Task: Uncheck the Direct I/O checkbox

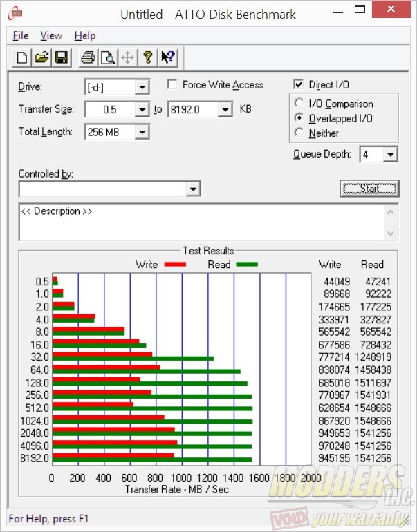Action: (x=298, y=85)
